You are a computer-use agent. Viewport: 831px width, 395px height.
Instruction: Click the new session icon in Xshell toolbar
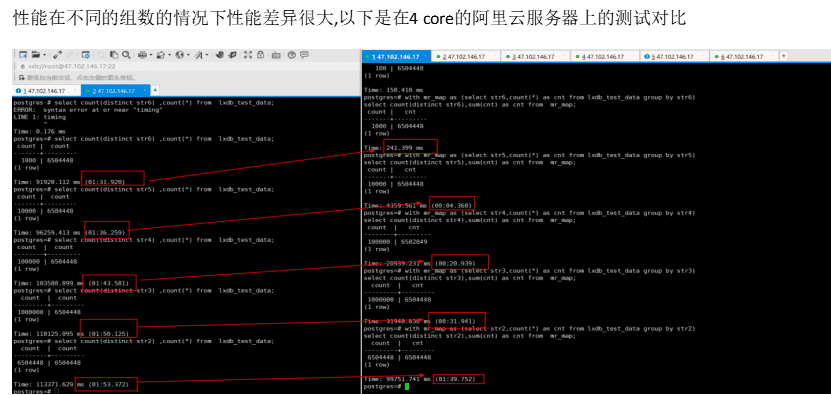23,55
